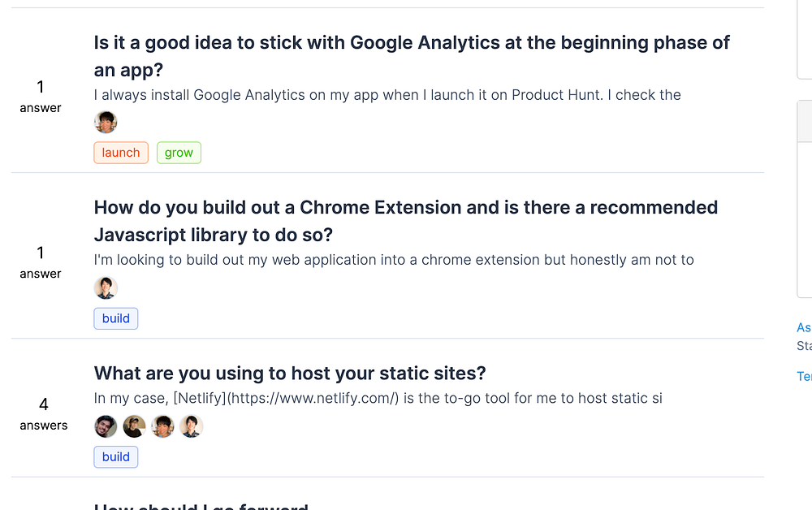Screen dimensions: 812x510
Task: Filter by the green "grow" tag
Action: click(179, 153)
